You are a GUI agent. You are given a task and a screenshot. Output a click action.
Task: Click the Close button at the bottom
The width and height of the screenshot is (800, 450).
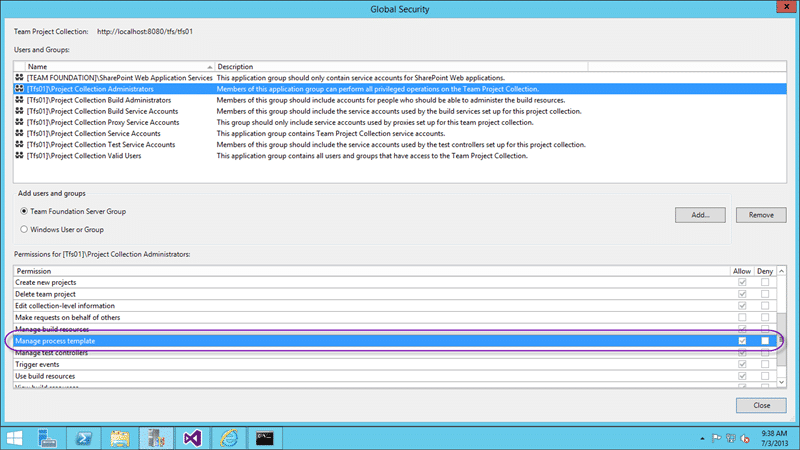tap(761, 405)
